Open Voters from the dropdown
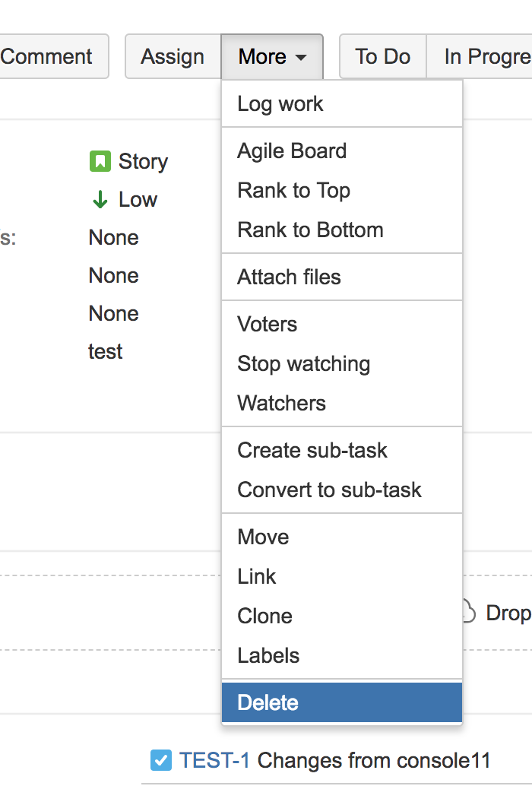Viewport: 532px width, 786px height. [x=267, y=325]
